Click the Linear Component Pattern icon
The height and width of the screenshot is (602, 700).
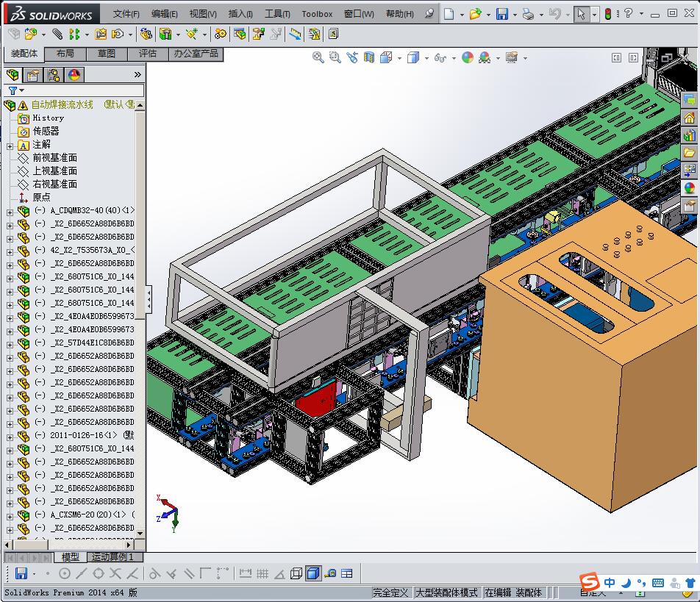click(74, 34)
